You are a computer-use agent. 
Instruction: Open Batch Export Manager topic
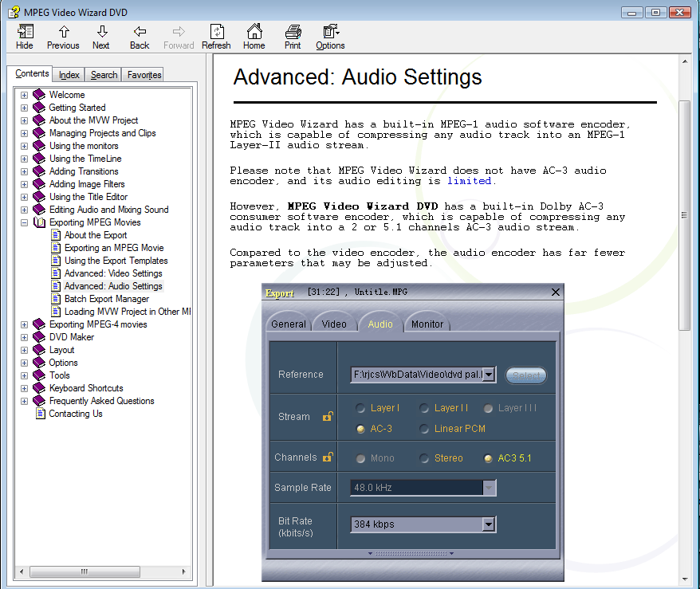tap(107, 299)
